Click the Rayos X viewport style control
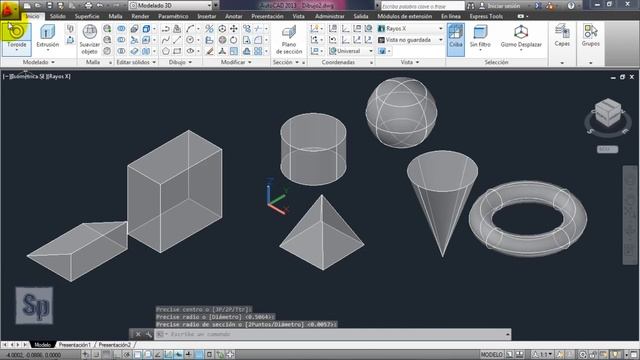Image resolution: width=640 pixels, height=360 pixels. (59, 76)
